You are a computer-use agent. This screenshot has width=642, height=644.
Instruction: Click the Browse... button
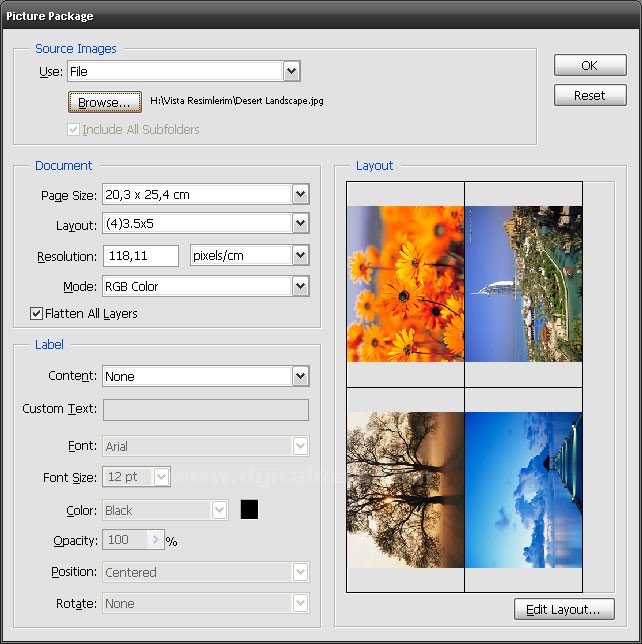pyautogui.click(x=105, y=102)
